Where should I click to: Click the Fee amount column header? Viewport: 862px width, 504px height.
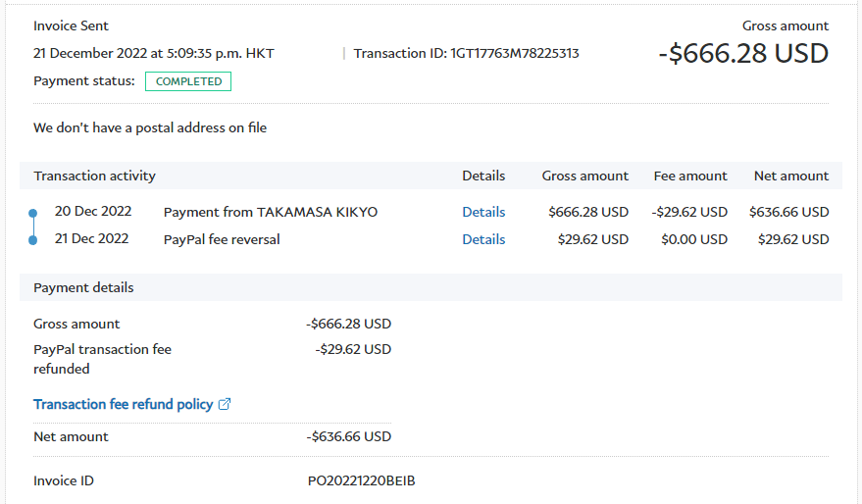(690, 176)
